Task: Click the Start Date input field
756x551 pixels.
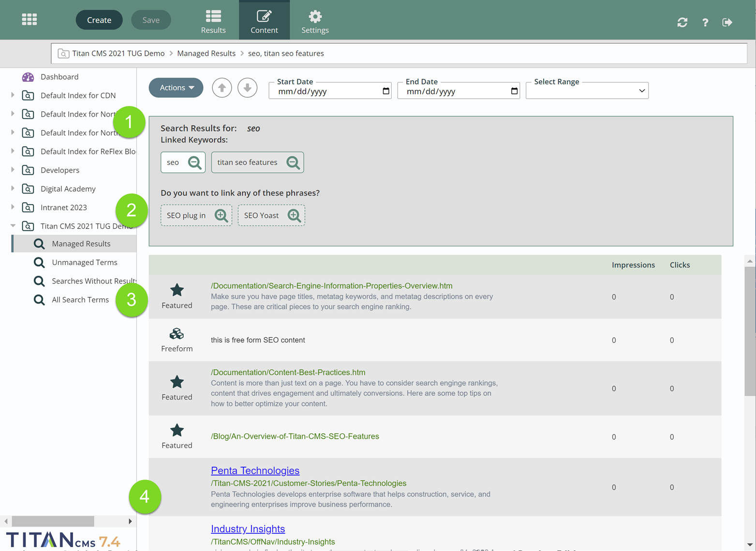Action: tap(330, 91)
